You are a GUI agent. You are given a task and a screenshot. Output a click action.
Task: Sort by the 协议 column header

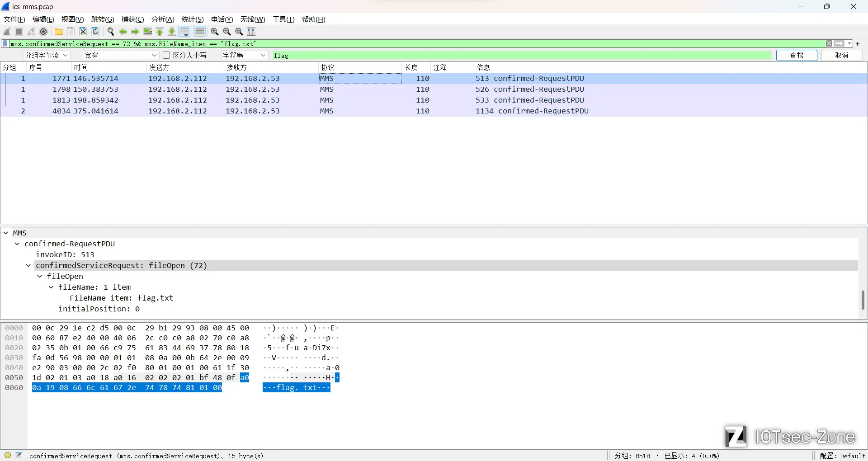point(360,67)
